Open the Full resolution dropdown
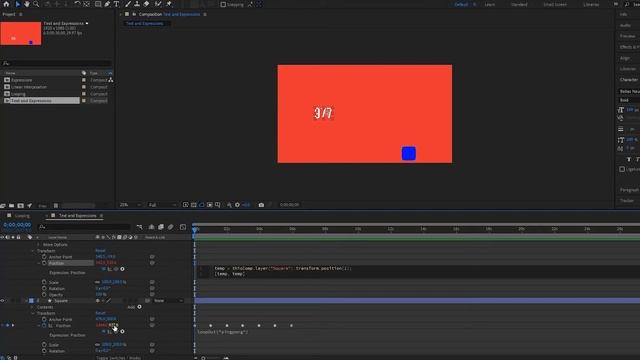 pos(162,205)
